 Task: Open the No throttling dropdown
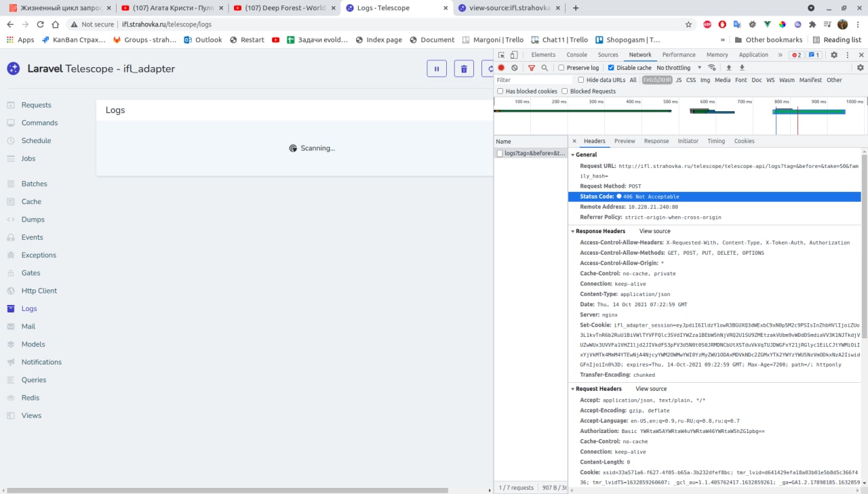pos(678,68)
